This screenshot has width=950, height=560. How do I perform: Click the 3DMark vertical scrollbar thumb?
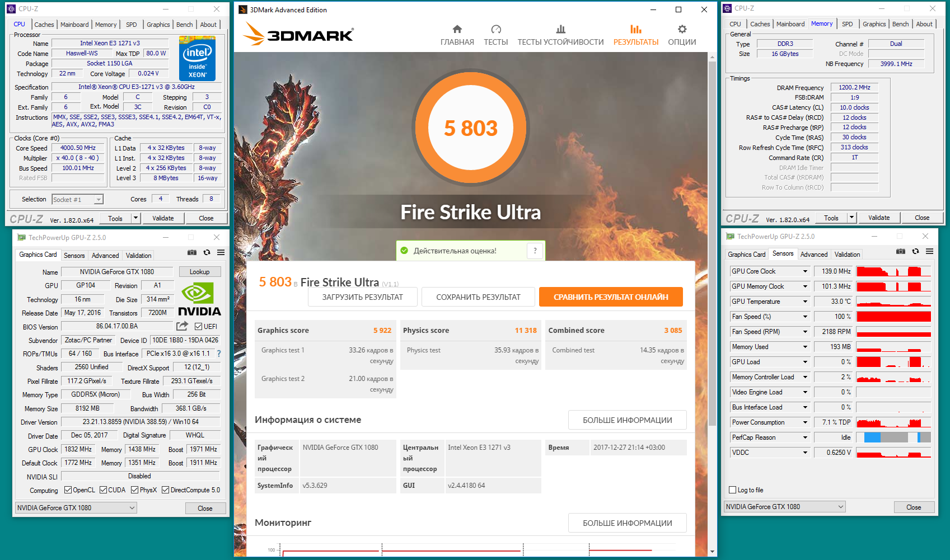712,243
